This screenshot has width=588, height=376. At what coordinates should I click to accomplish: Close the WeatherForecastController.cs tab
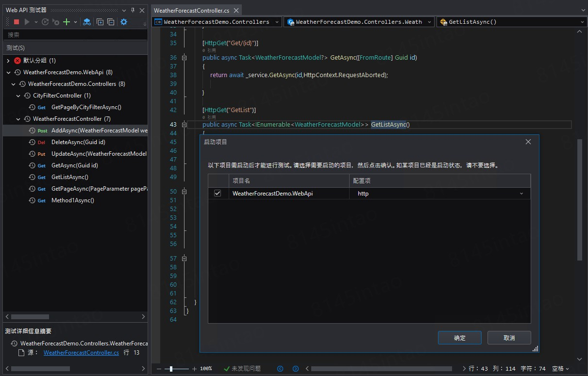236,10
